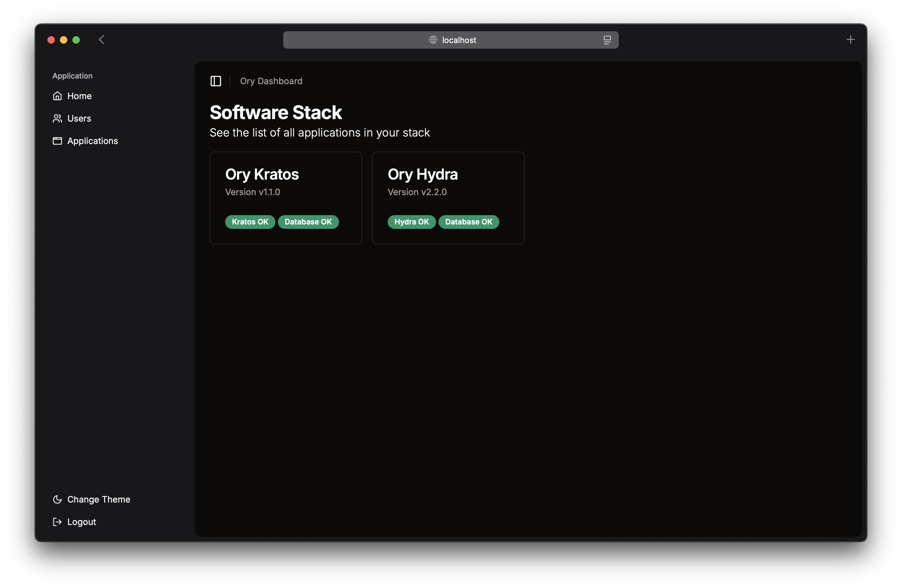Toggle the sidebar panel icon

click(216, 81)
